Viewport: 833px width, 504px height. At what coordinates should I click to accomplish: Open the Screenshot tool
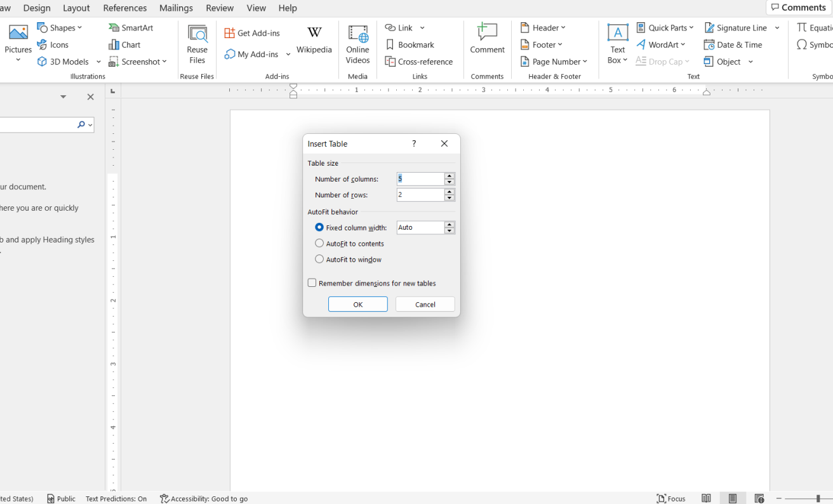coord(138,62)
